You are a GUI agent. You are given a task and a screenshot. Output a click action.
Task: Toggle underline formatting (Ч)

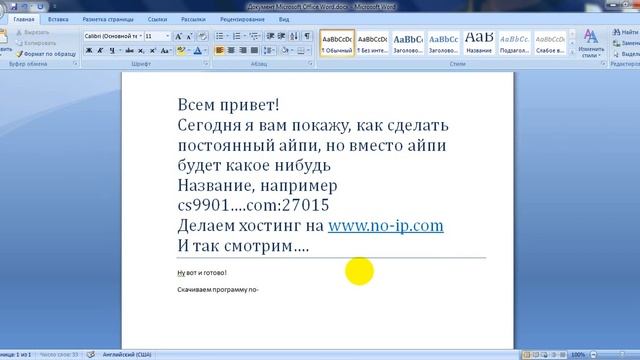[x=111, y=51]
